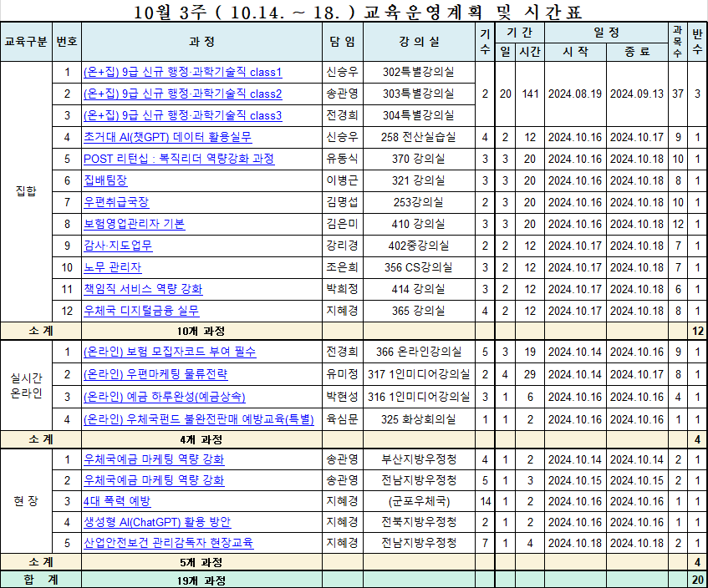Open POST 리턴십 복직리더 역량강화 과정 link
The image size is (708, 588).
point(179,159)
